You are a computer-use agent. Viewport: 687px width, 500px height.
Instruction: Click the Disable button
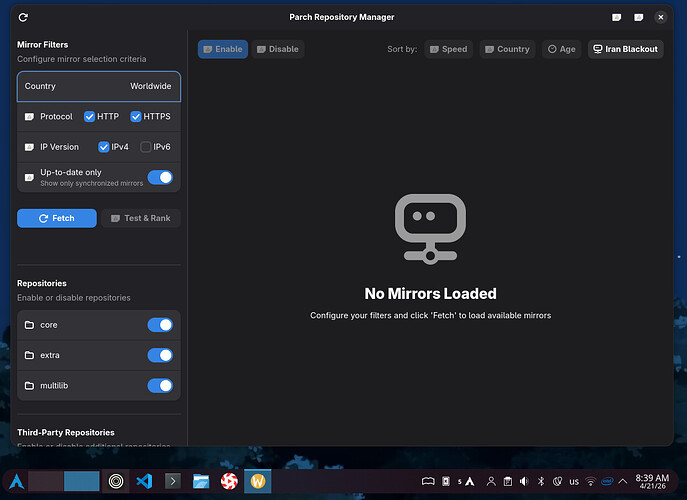(x=278, y=49)
